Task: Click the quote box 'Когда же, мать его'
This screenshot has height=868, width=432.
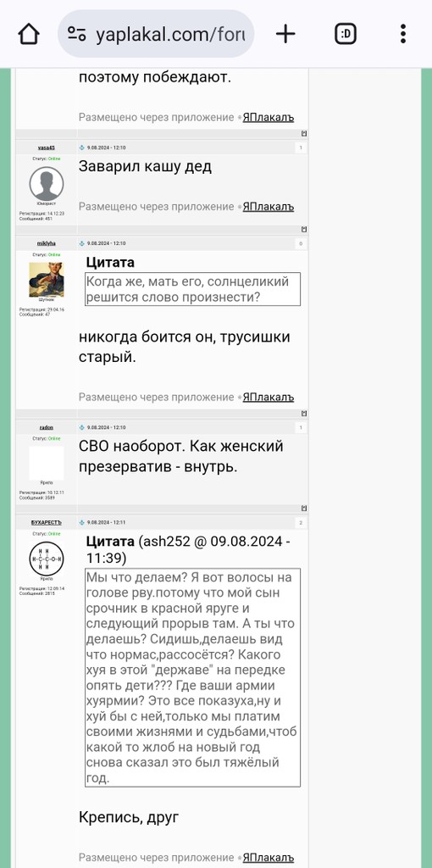Action: pos(192,289)
